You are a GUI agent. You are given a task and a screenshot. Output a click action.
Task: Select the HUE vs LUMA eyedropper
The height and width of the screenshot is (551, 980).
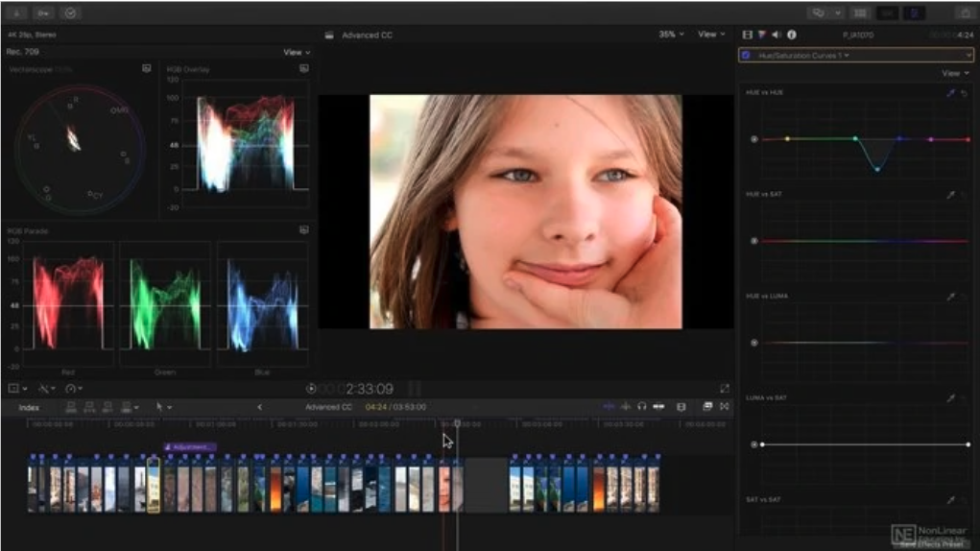click(950, 297)
